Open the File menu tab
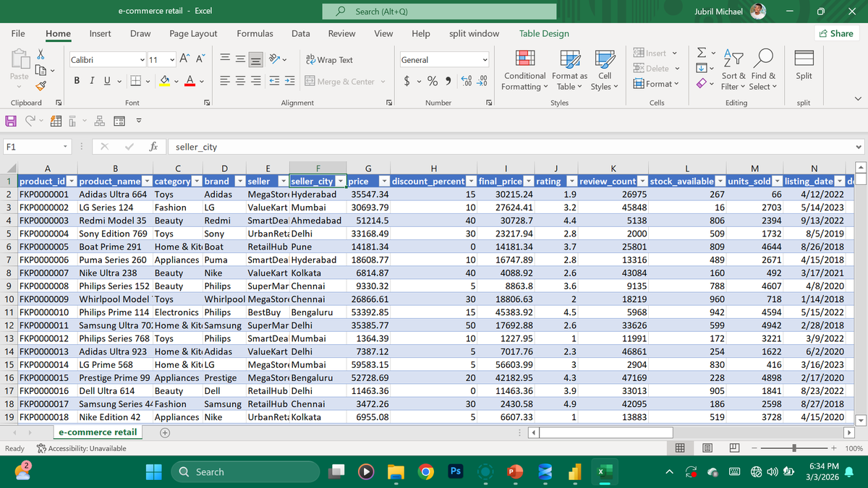 (x=18, y=33)
